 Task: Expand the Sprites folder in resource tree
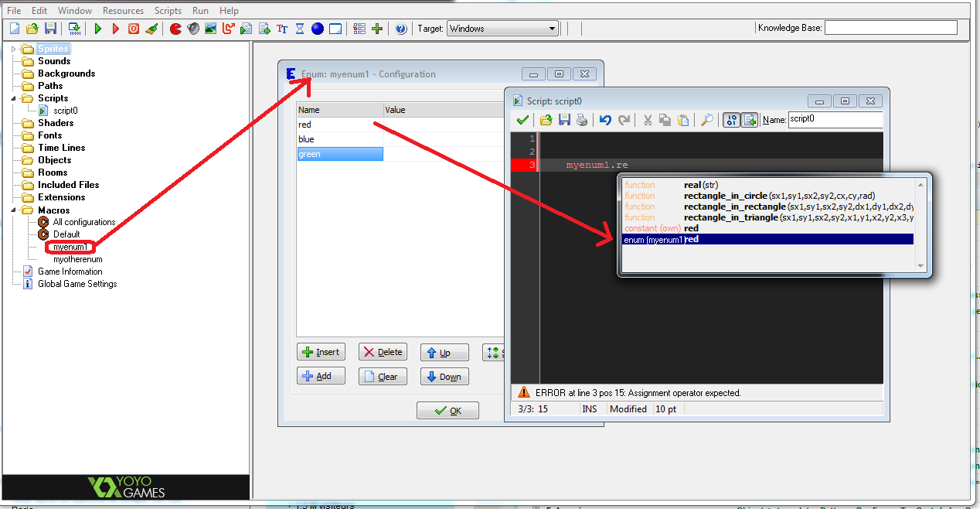(x=13, y=49)
